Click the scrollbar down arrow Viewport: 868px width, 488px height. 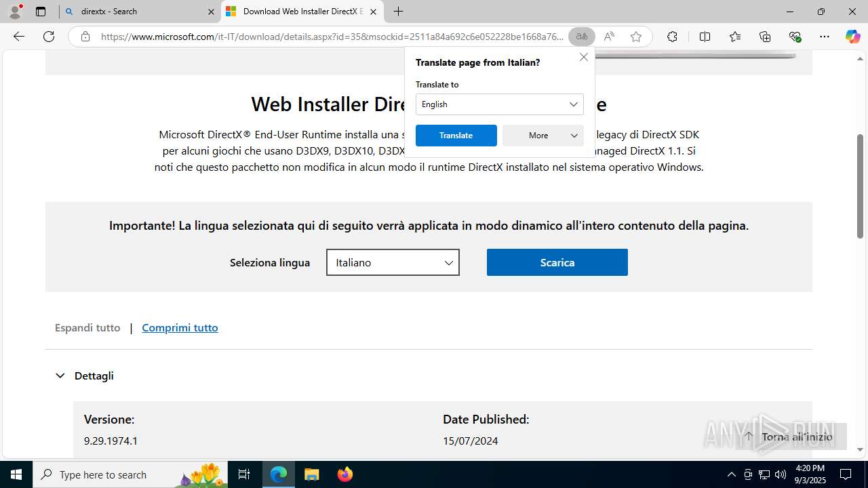[x=860, y=449]
